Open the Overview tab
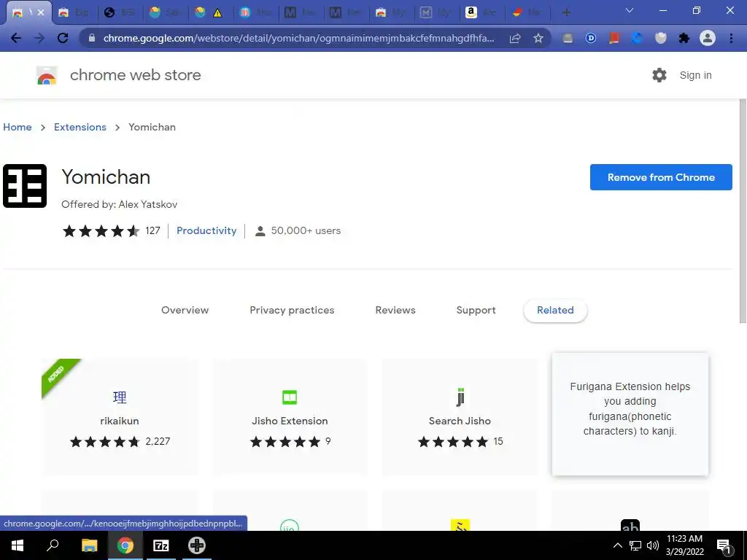The width and height of the screenshot is (747, 560). click(x=185, y=310)
